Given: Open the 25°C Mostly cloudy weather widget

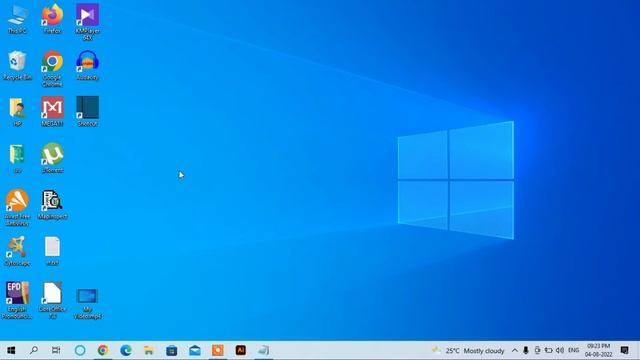Looking at the screenshot, I should tap(468, 350).
